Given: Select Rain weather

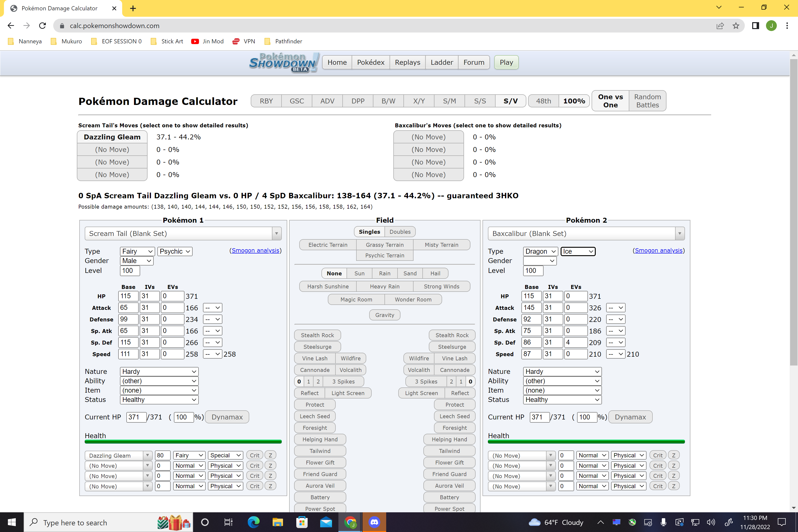Looking at the screenshot, I should click(x=384, y=273).
